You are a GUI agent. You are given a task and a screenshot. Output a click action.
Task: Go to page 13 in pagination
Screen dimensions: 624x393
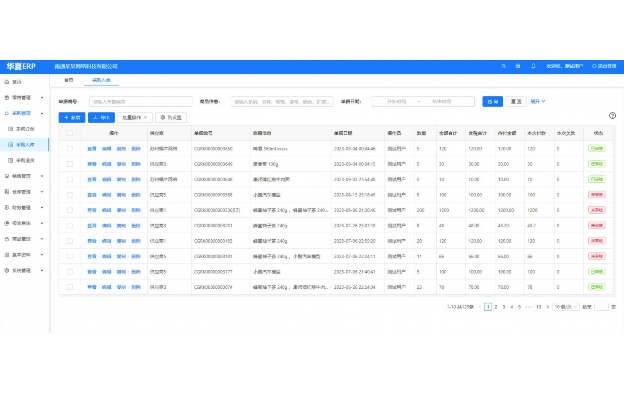click(538, 307)
